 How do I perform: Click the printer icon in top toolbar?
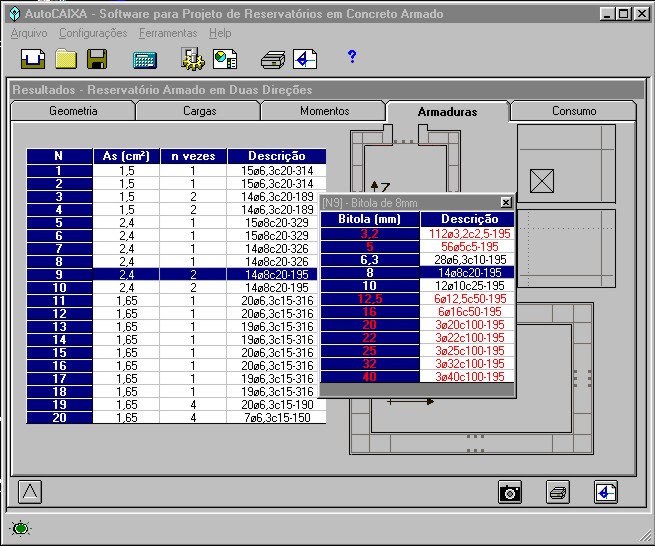(273, 60)
